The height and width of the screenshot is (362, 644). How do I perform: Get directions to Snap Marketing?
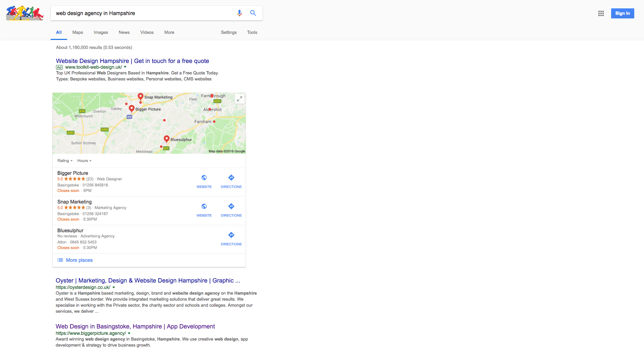tap(231, 206)
